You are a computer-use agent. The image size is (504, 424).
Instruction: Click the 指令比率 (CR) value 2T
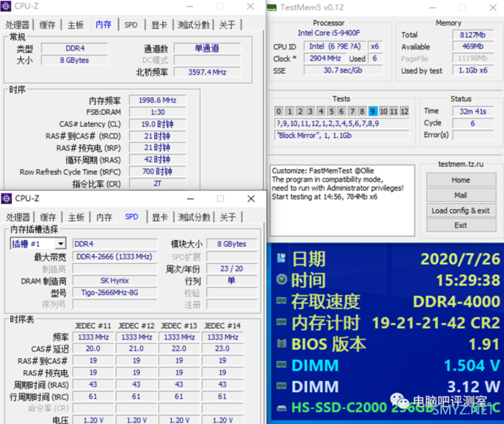(x=157, y=184)
